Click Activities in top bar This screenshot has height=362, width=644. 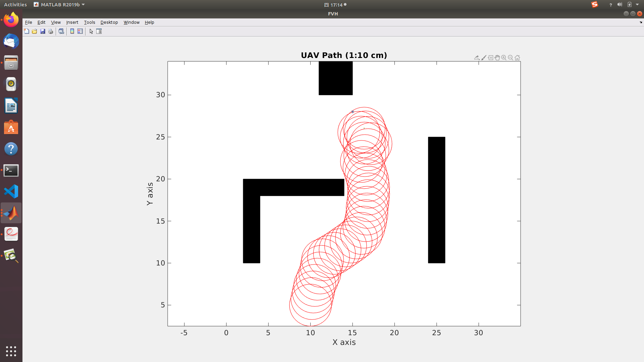tap(15, 5)
